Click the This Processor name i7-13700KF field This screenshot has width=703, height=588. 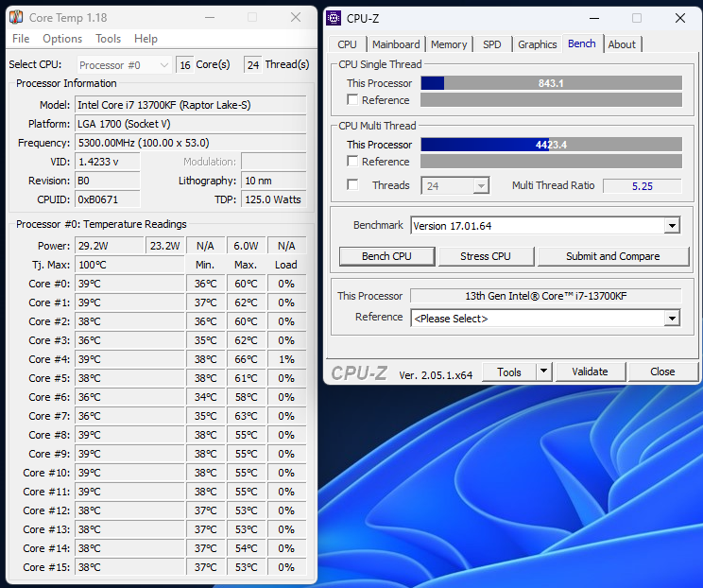pos(545,296)
